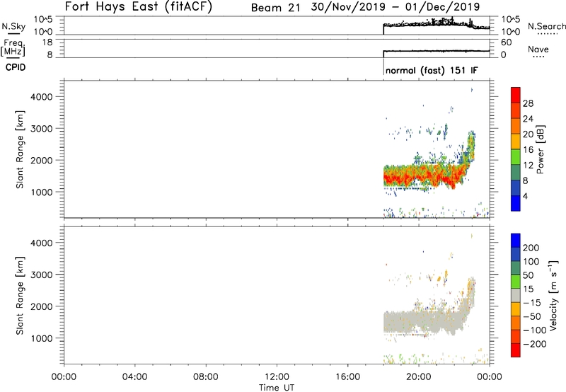Viewport: 566px width, 392px height.
Task: Click the power panel 'Slant Range [km]' label
Action: [20, 149]
